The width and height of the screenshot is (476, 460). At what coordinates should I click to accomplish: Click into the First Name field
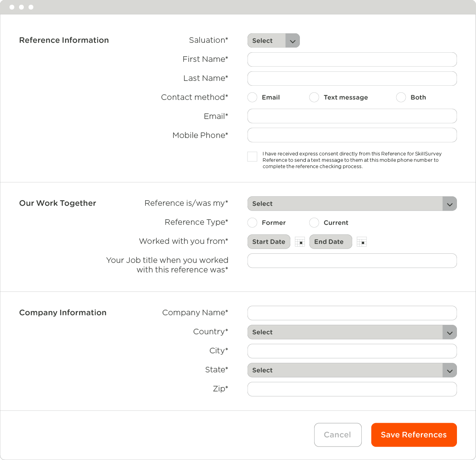[x=352, y=59]
